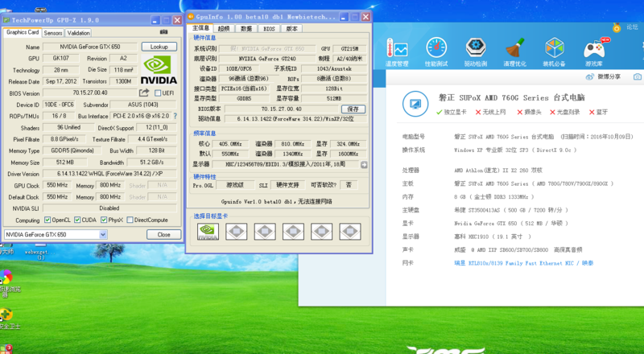Switch to the Graphics Card tab
The image size is (644, 354).
[x=23, y=32]
